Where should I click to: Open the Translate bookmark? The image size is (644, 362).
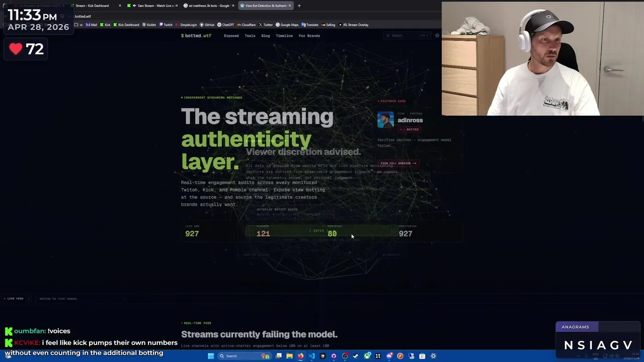point(310,25)
